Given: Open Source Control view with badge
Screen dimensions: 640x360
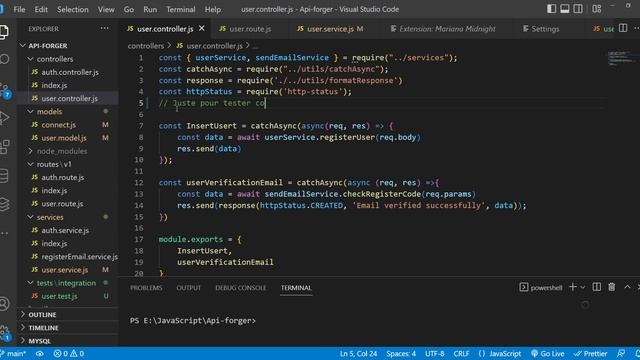Looking at the screenshot, I should point(5,91).
